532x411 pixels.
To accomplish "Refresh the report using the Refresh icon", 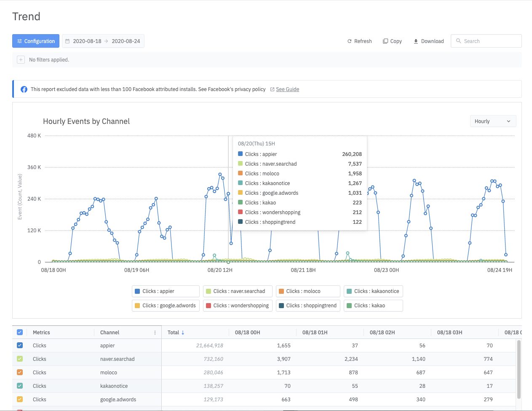I will pyautogui.click(x=349, y=41).
